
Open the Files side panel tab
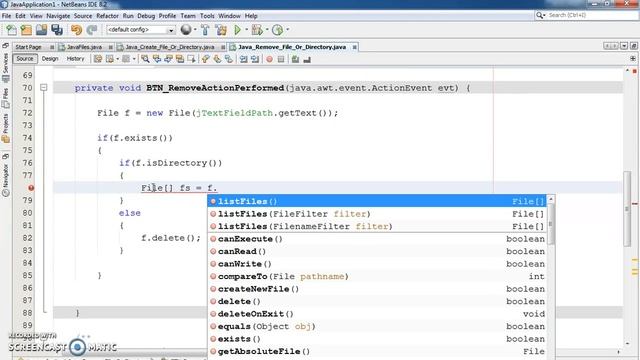click(x=5, y=98)
